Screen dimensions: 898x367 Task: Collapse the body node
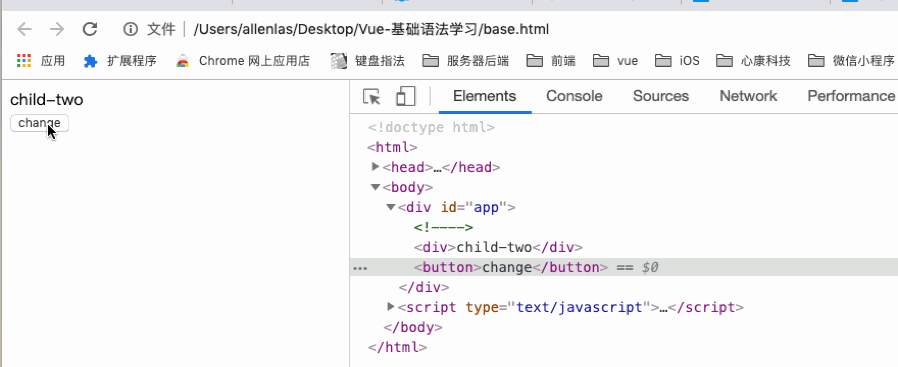pyautogui.click(x=375, y=187)
